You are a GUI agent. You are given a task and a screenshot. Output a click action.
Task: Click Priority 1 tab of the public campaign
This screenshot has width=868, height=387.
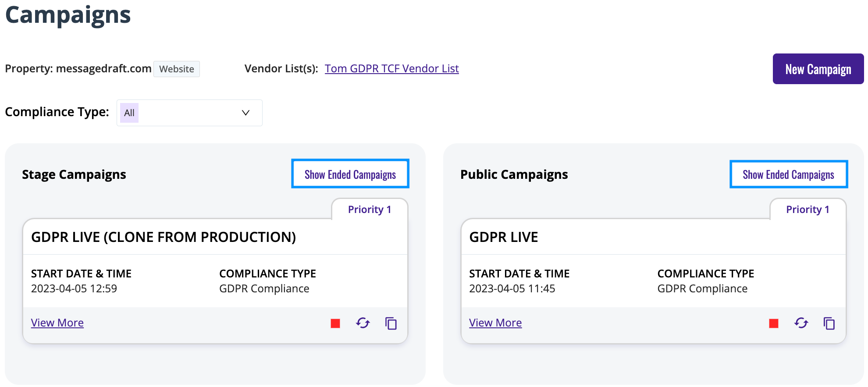808,209
